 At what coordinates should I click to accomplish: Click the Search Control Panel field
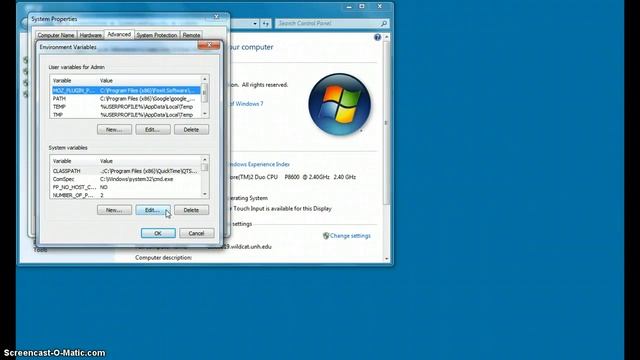(x=327, y=23)
